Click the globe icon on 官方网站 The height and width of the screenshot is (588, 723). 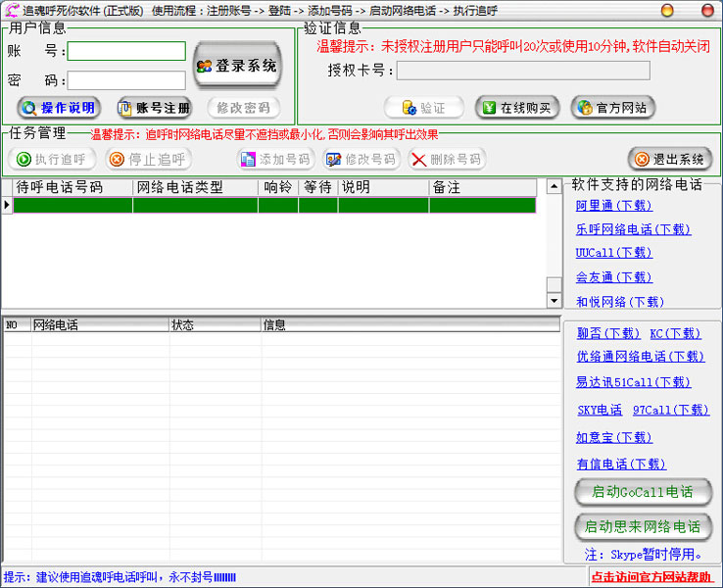(585, 108)
